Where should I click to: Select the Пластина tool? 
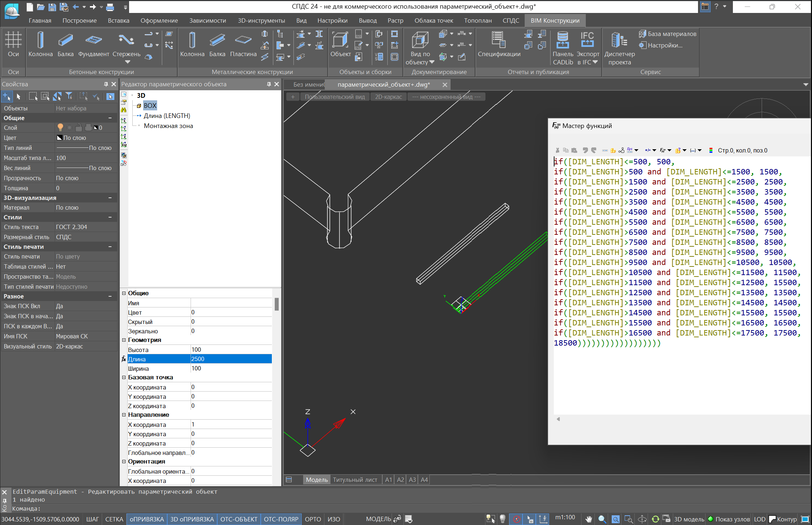tap(243, 44)
